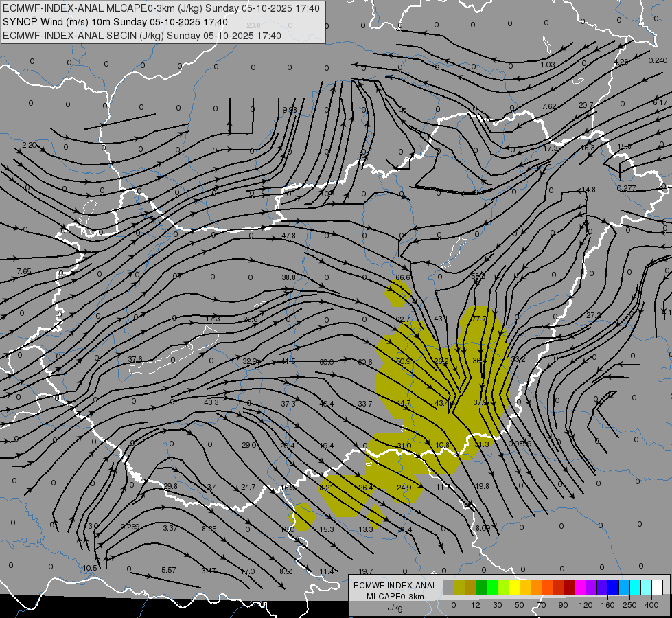
Task: Click the white legend swatch after 400
Action: coord(658,587)
